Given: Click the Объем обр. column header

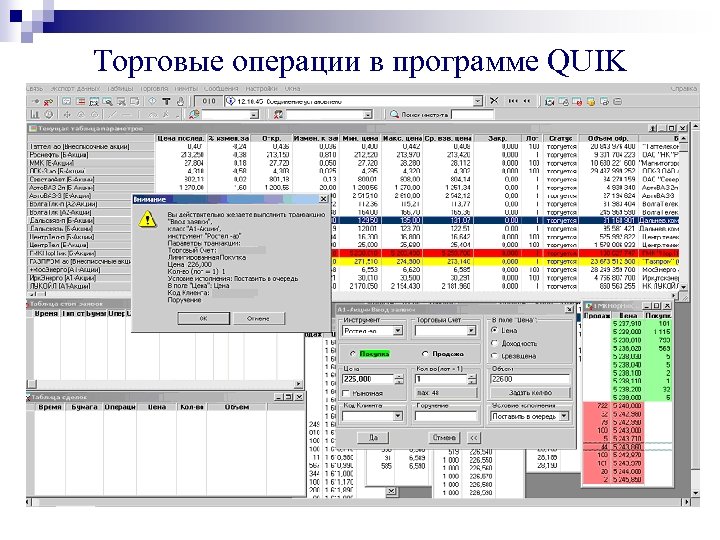Looking at the screenshot, I should (608, 138).
